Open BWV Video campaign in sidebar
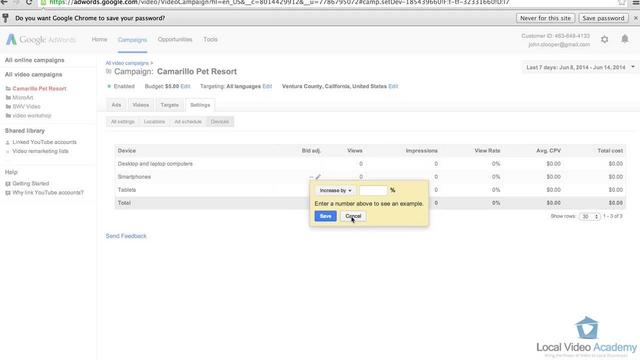 point(27,107)
